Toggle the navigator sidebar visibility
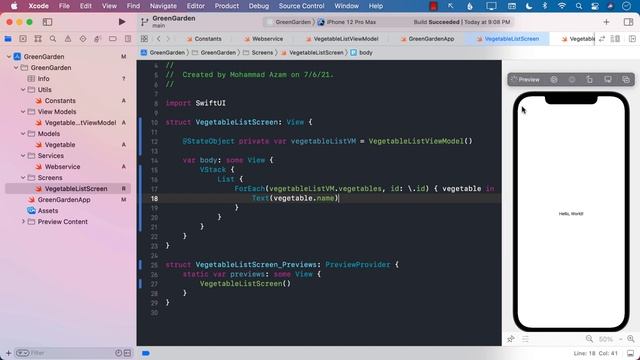640x360 pixels. tap(47, 22)
